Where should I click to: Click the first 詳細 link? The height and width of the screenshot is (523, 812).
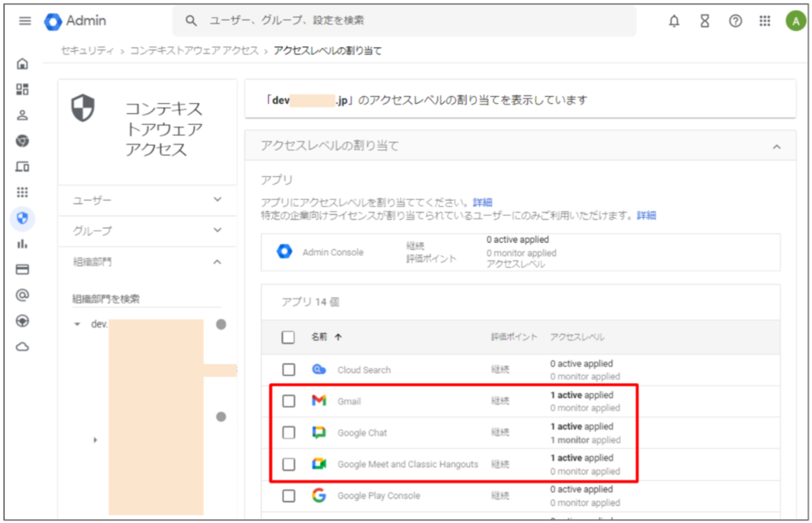click(x=482, y=202)
